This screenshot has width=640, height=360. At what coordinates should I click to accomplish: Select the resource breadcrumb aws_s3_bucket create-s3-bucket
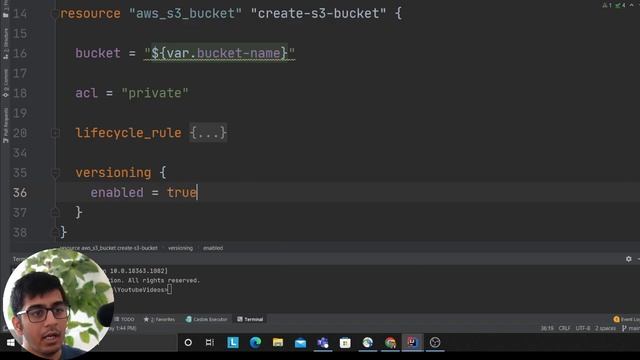pos(109,248)
